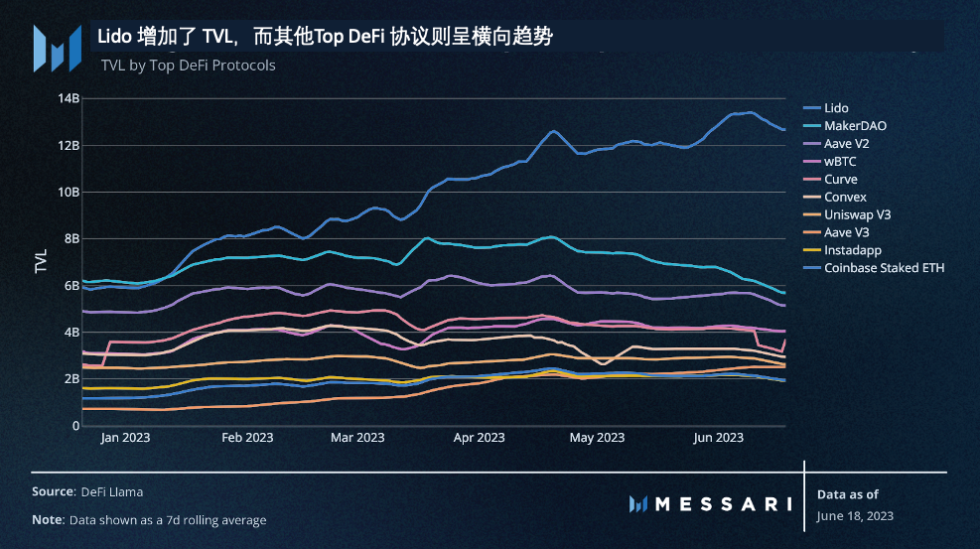Viewport: 980px width, 549px height.
Task: Click the 14B y-axis tick label
Action: [70, 98]
